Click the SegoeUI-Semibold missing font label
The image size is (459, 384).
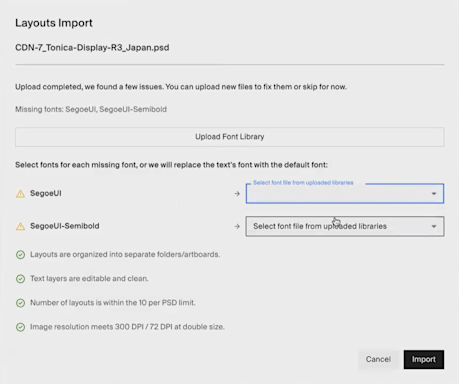pos(65,226)
